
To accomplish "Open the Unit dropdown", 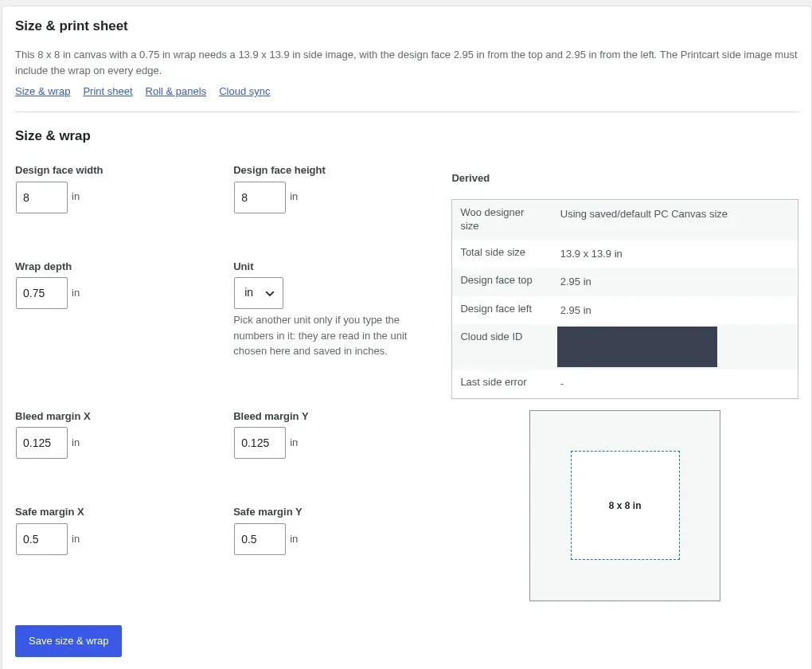I will [259, 293].
